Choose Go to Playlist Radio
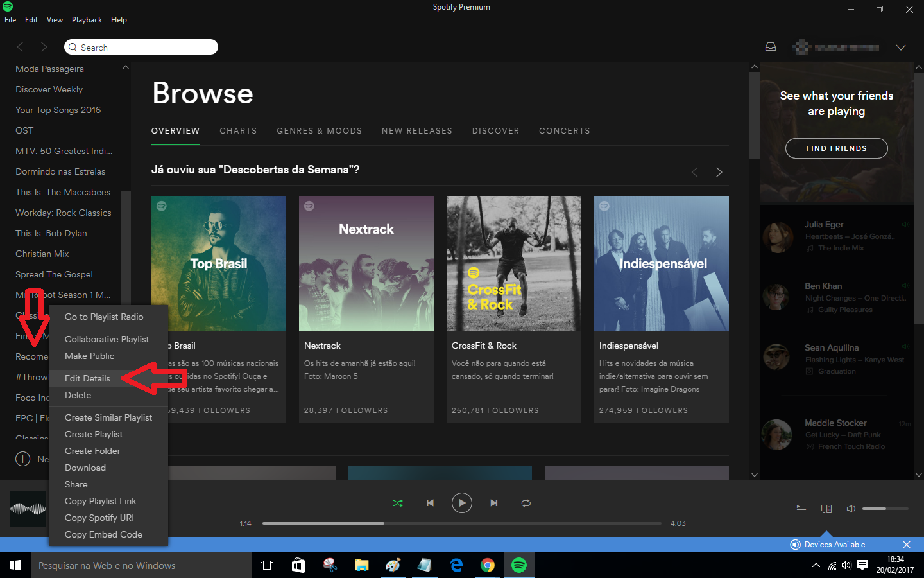Viewport: 924px width, 578px height. point(108,317)
